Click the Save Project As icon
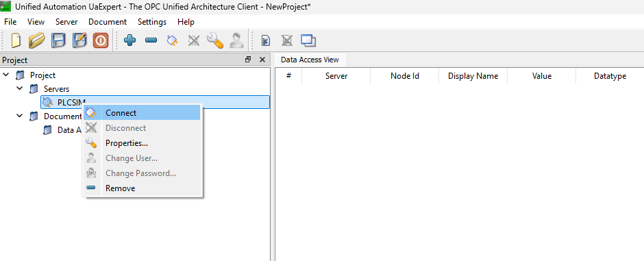 [79, 40]
